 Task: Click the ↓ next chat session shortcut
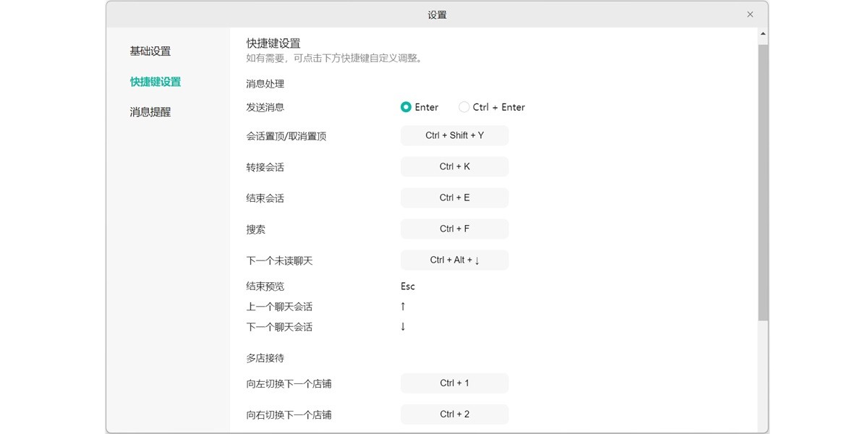(x=402, y=326)
